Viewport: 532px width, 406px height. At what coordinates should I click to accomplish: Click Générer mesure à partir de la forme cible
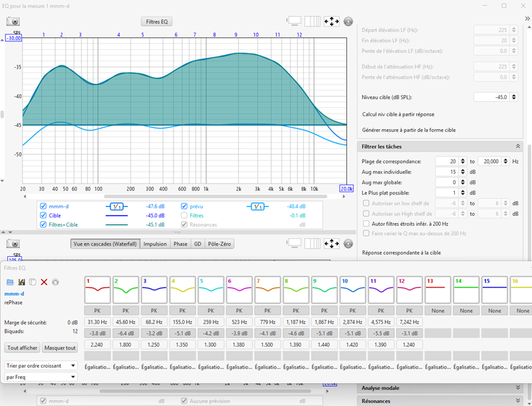tap(408, 130)
